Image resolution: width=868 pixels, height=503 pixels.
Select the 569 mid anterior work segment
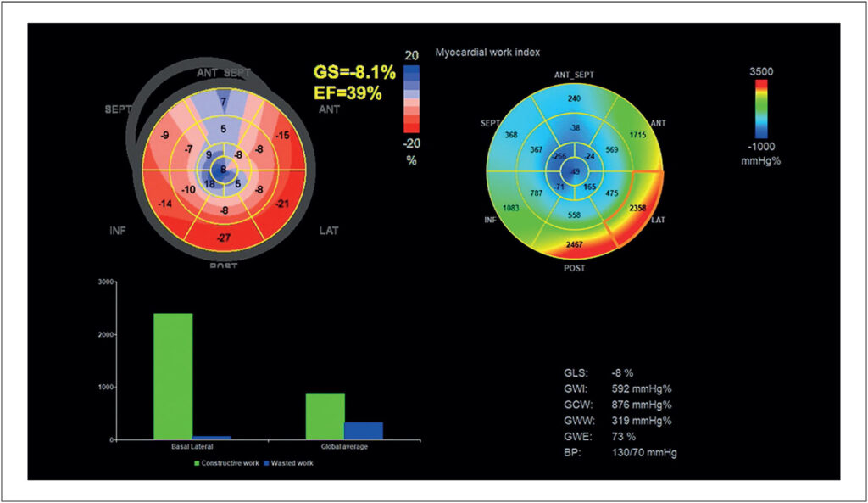pos(612,149)
